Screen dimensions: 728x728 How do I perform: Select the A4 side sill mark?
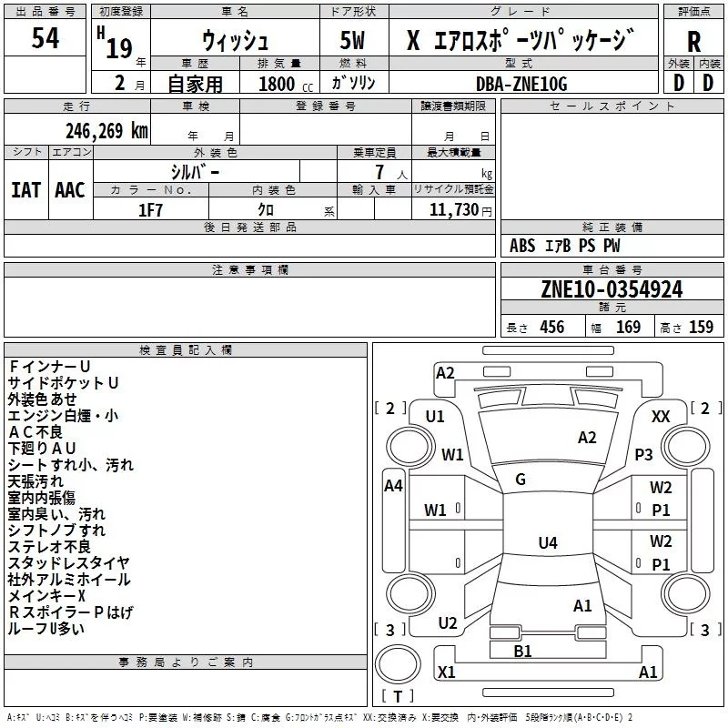pyautogui.click(x=393, y=486)
